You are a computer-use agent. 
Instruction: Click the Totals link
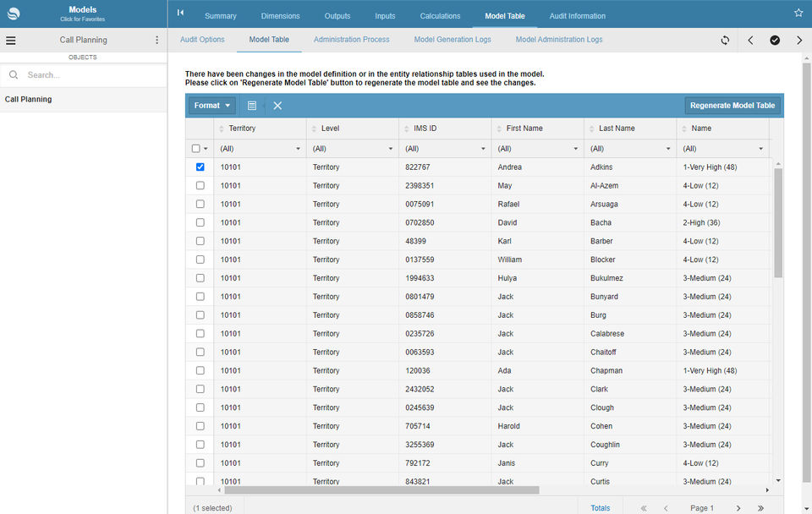tap(601, 508)
